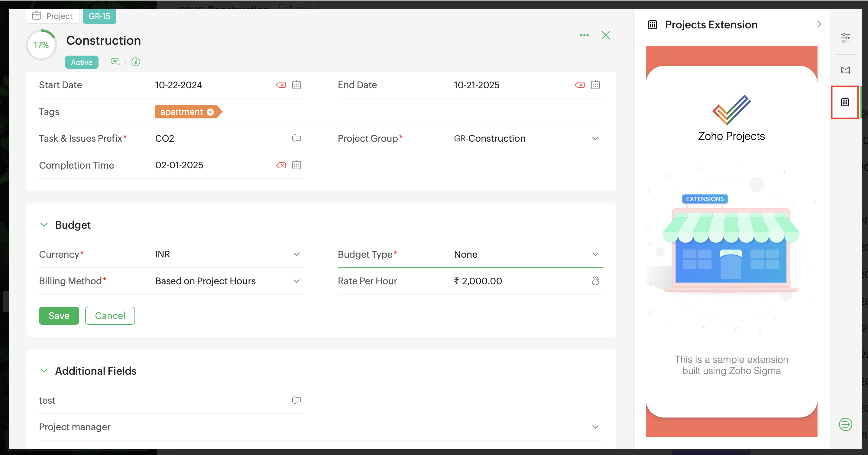Collapse the Additional Fields section

coord(44,371)
